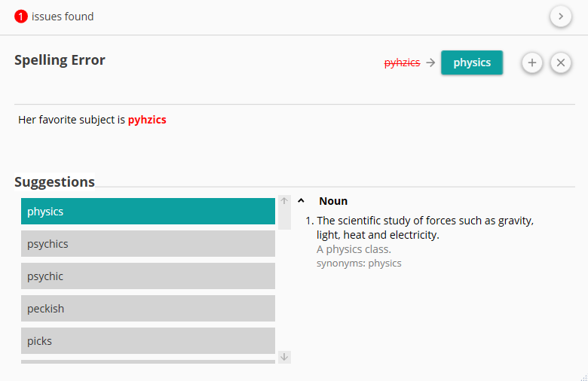The image size is (588, 381).
Task: Dismiss the spelling error with X icon
Action: coord(560,62)
